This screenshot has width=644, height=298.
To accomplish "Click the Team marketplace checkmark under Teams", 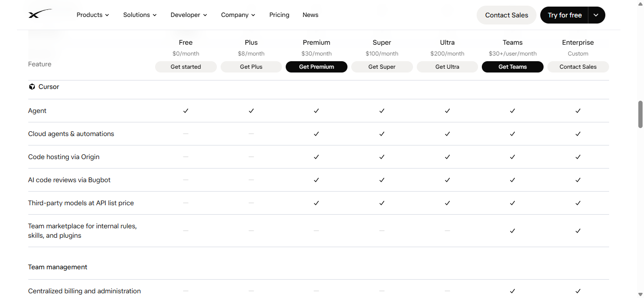I will (512, 231).
